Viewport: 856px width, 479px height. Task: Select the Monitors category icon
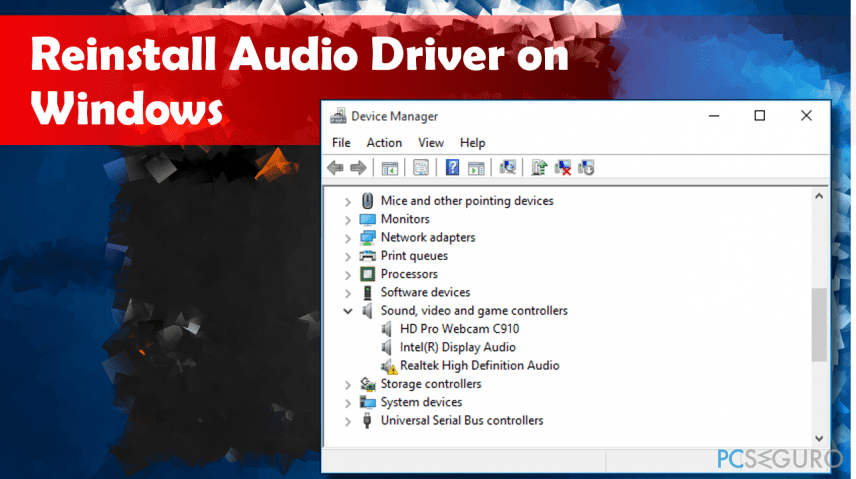[367, 220]
